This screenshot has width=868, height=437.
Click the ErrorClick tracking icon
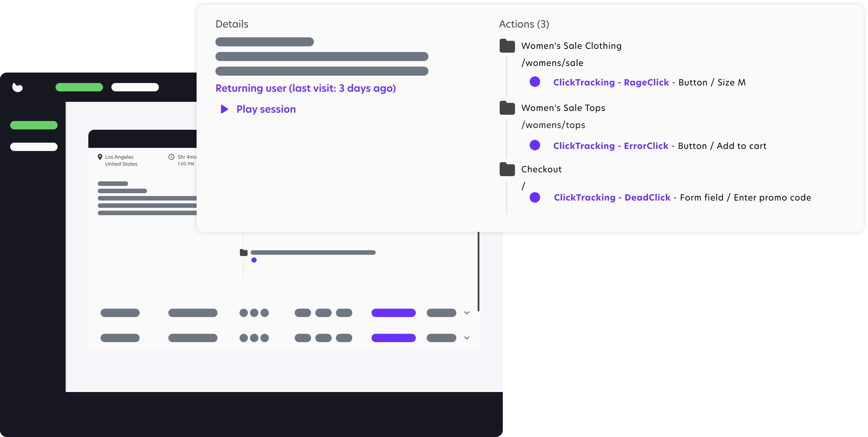(x=535, y=145)
